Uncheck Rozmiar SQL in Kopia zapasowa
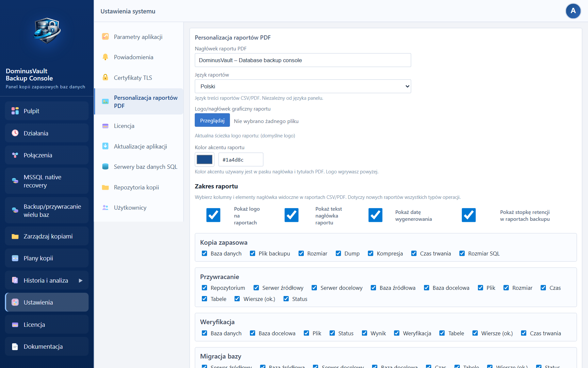588x368 pixels. [462, 254]
